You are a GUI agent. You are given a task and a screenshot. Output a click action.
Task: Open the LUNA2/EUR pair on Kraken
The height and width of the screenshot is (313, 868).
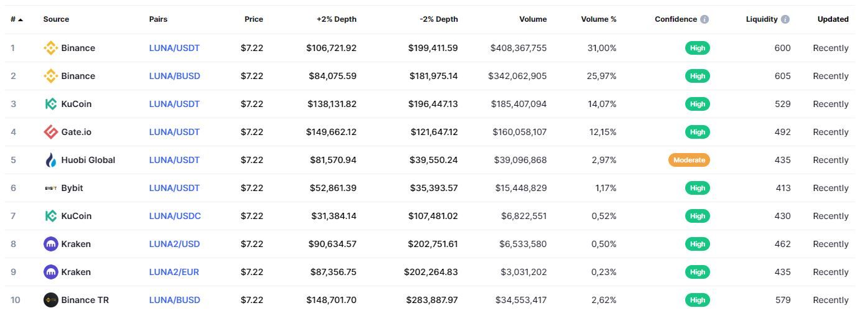point(174,272)
